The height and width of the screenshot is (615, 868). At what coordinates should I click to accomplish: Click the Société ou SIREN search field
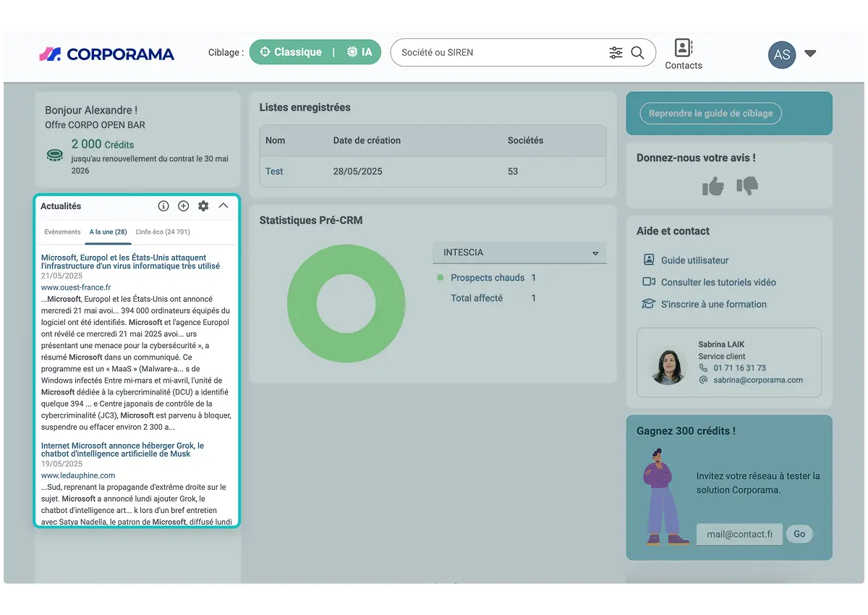[x=501, y=53]
